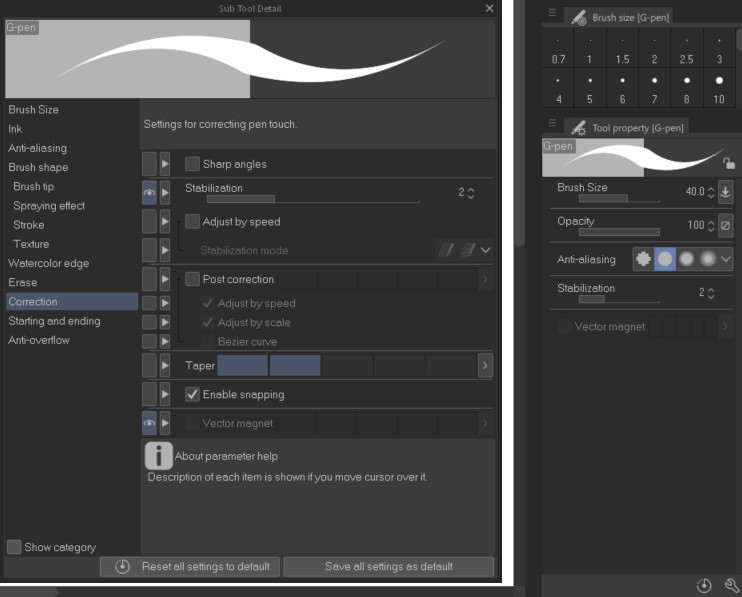Select the strongest anti-aliasing icon

pos(709,259)
